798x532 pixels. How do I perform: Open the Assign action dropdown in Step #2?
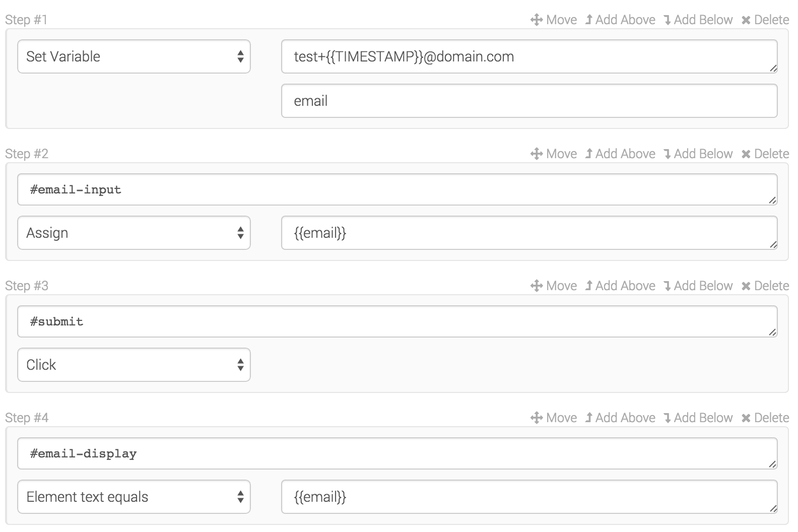click(x=134, y=233)
